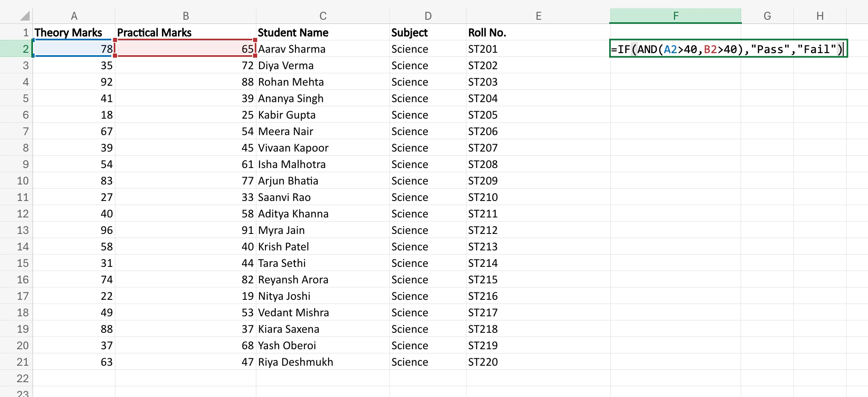This screenshot has width=868, height=397.
Task: Select empty cell in row 22 column A
Action: 74,378
